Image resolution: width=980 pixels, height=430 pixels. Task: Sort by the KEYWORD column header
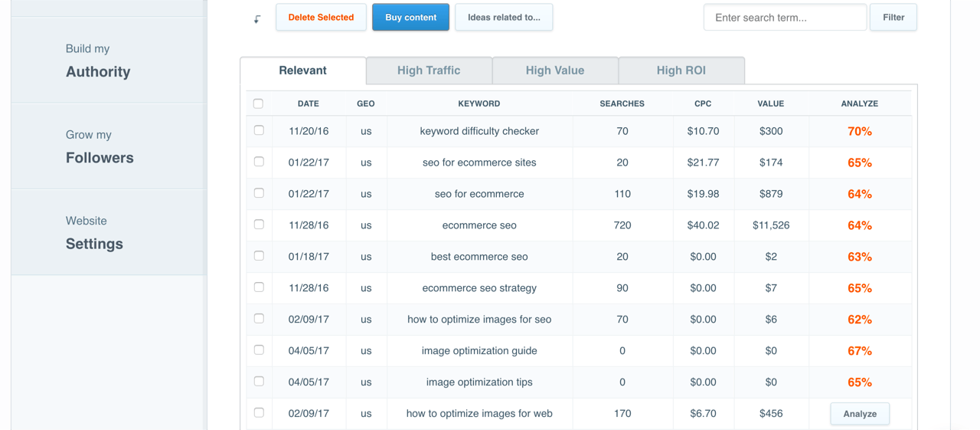tap(479, 103)
